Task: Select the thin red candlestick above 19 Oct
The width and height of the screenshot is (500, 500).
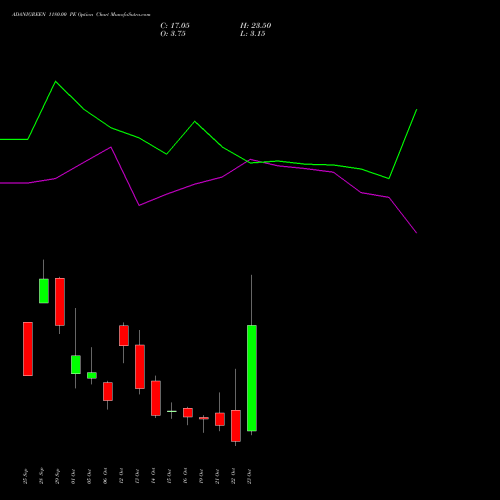Action: (204, 418)
